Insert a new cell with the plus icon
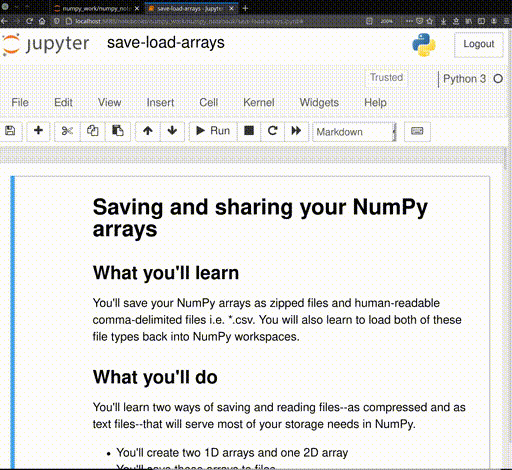The width and height of the screenshot is (512, 470). [x=38, y=131]
